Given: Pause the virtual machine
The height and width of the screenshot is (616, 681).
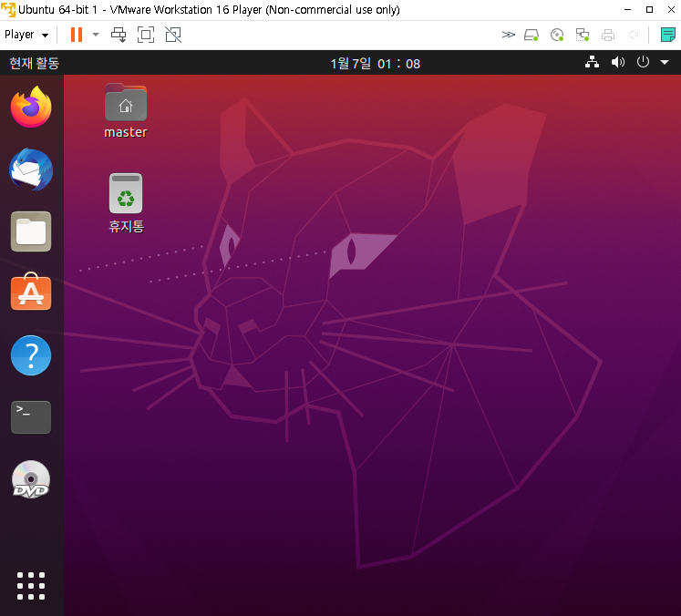Looking at the screenshot, I should click(x=77, y=35).
